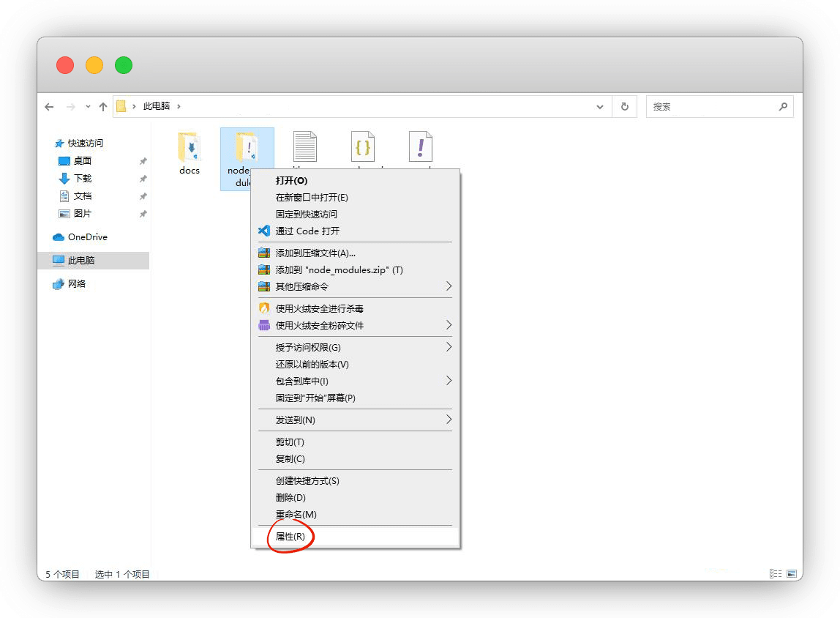Refresh the current folder view
The image size is (840, 618).
(624, 106)
